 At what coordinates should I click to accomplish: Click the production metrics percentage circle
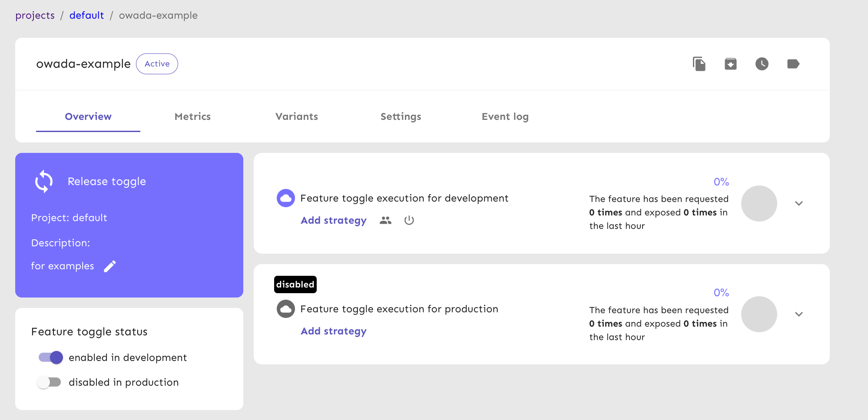point(759,314)
